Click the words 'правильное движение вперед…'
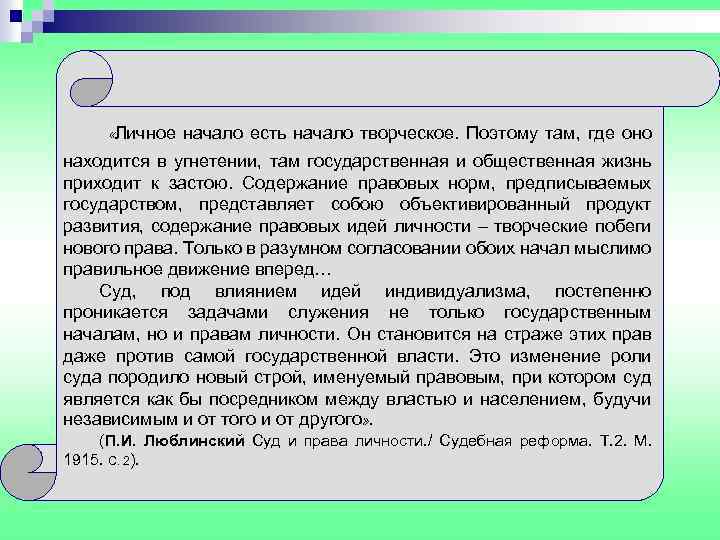This screenshot has height=540, width=720. (x=197, y=270)
